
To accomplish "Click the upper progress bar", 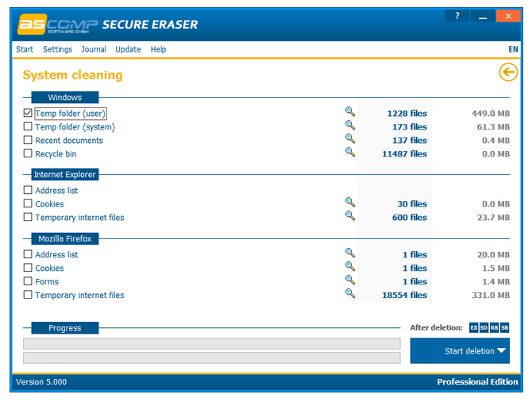I will point(212,343).
